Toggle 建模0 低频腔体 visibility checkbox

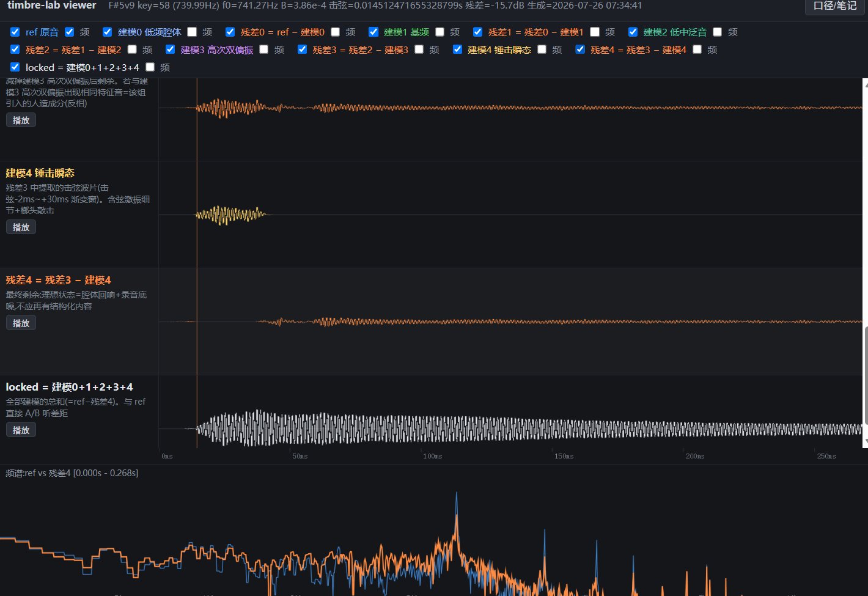coord(108,32)
